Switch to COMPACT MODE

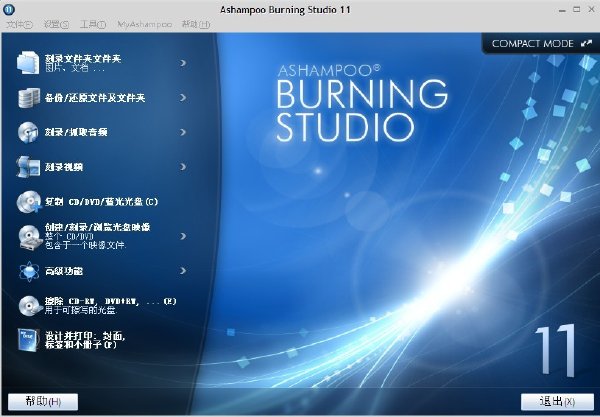pyautogui.click(x=540, y=44)
